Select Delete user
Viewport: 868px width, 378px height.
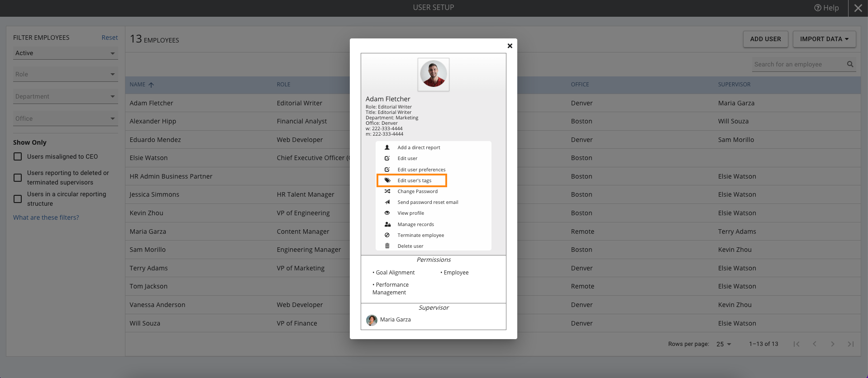point(410,246)
